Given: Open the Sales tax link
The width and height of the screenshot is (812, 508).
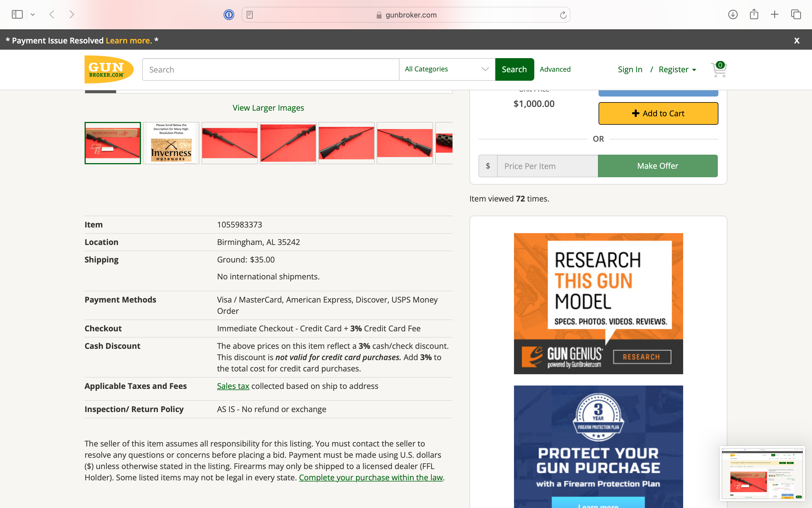Looking at the screenshot, I should pos(233,386).
